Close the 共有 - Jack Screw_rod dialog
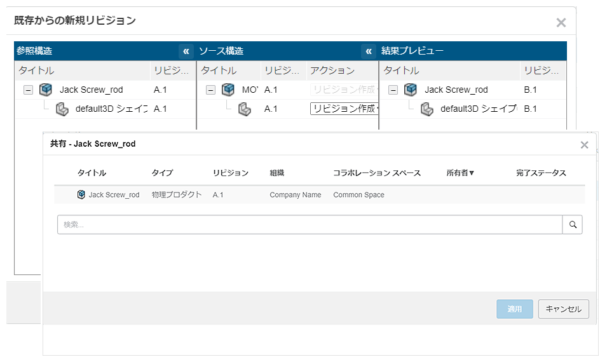This screenshot has height=364, width=607. [584, 145]
